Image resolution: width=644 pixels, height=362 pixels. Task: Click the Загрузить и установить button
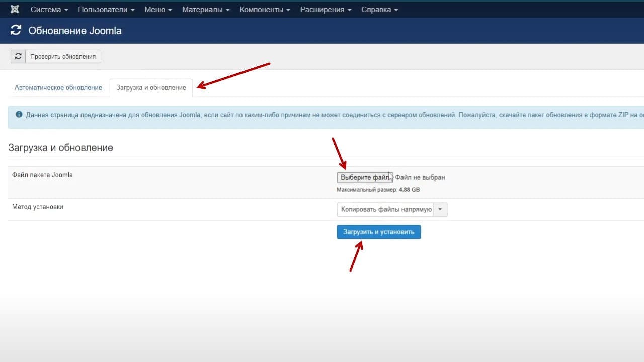point(379,232)
